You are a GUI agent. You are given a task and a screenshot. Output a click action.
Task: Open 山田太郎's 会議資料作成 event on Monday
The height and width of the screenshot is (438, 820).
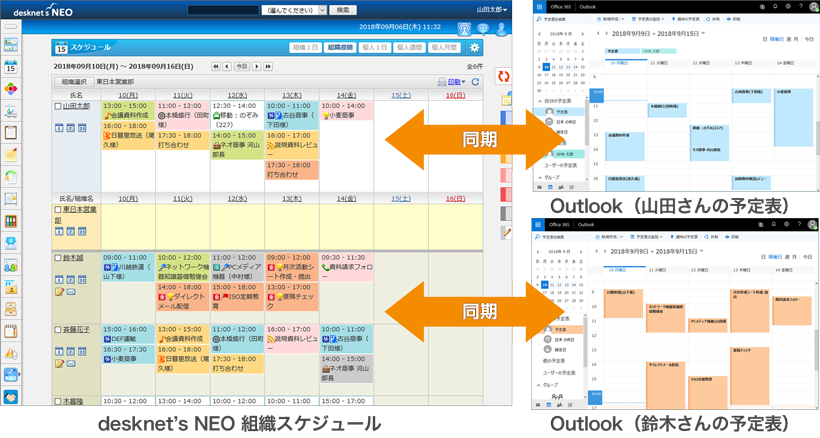click(128, 111)
